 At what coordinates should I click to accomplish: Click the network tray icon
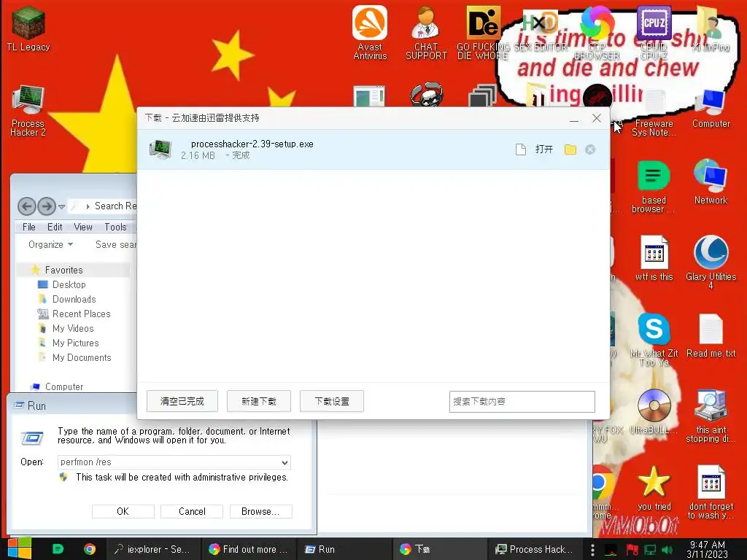point(650,550)
